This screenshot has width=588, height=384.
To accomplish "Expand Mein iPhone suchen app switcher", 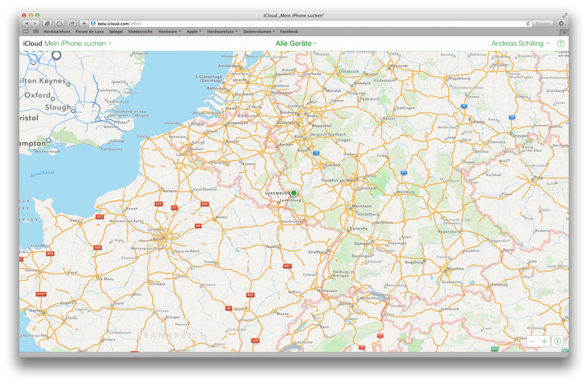I will coord(78,44).
